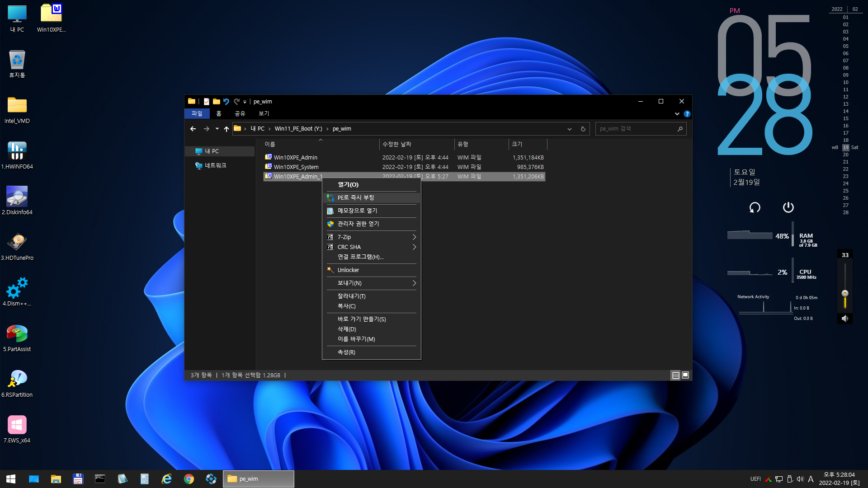The width and height of the screenshot is (868, 488).
Task: Click the restart icon in clock widget
Action: click(755, 207)
